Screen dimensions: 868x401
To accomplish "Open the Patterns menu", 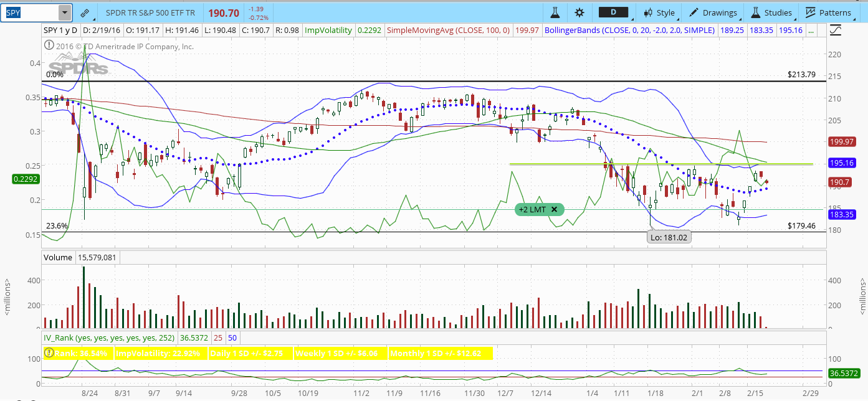I will (828, 12).
